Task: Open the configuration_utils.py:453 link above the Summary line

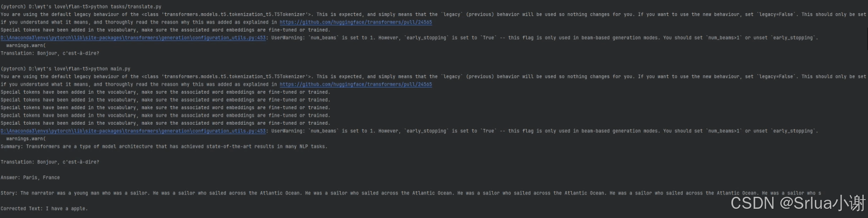Action: [x=133, y=131]
